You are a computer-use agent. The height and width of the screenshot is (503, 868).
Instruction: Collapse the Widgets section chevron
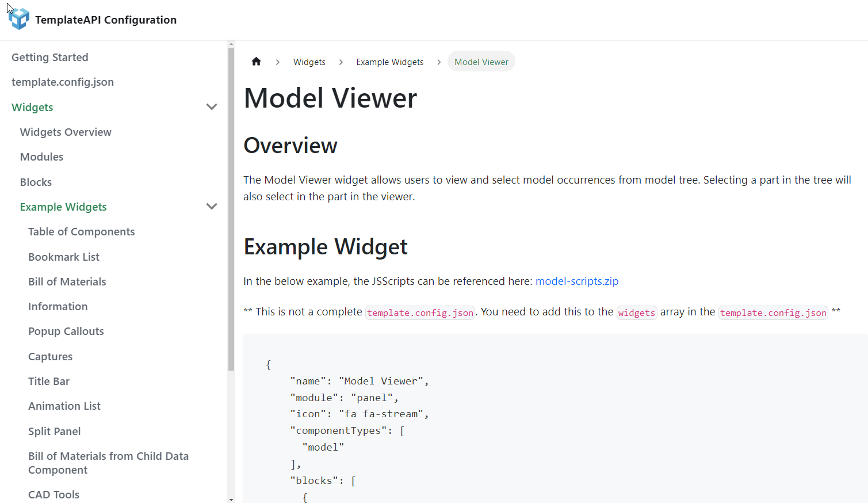pos(212,107)
